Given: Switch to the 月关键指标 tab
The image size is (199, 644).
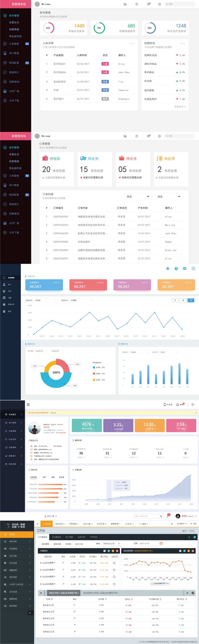Looking at the screenshot, I should (56, 537).
